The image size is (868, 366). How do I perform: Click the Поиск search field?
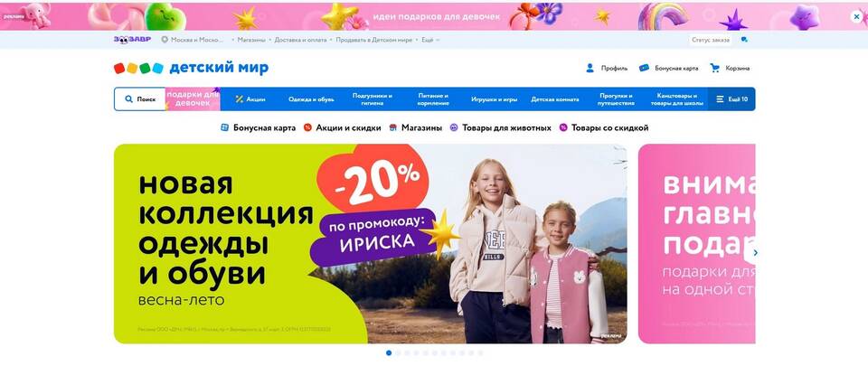[140, 99]
